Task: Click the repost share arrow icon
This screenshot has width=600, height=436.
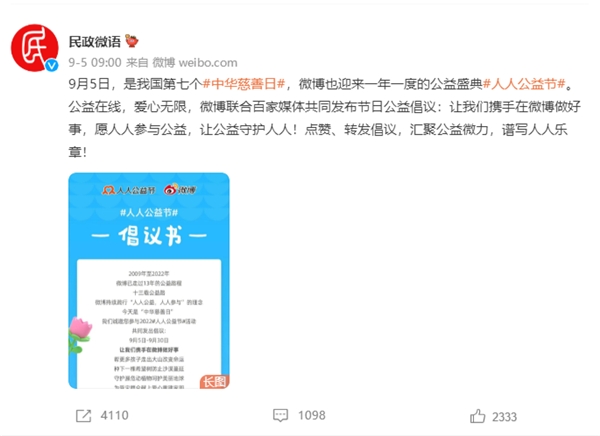Action: [x=83, y=416]
